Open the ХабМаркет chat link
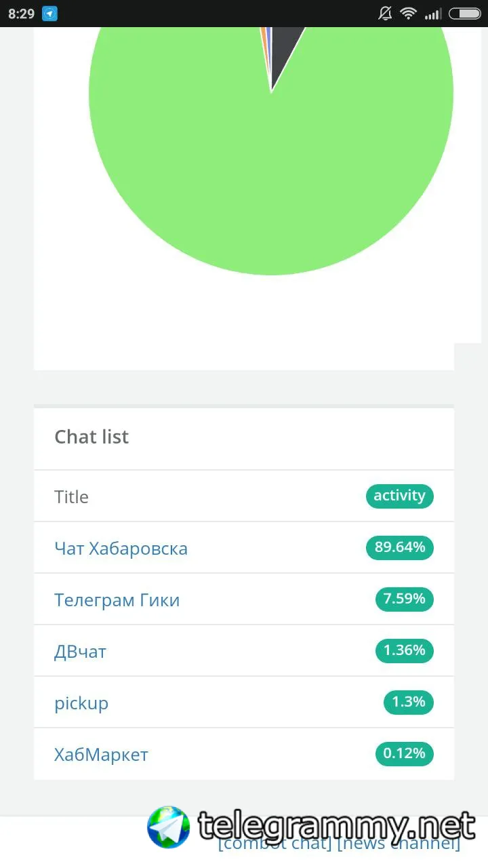Viewport: 488px width, 868px height. coord(101,754)
